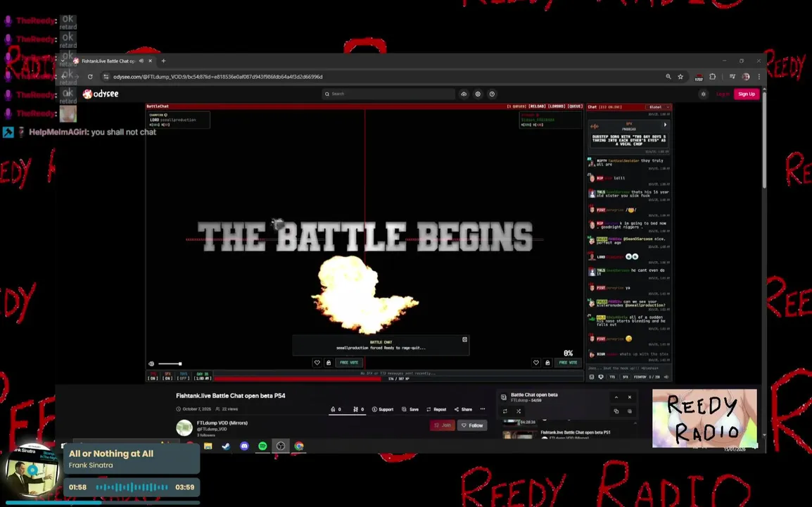Click the Odysee logo to go home
812x507 pixels.
tap(101, 94)
